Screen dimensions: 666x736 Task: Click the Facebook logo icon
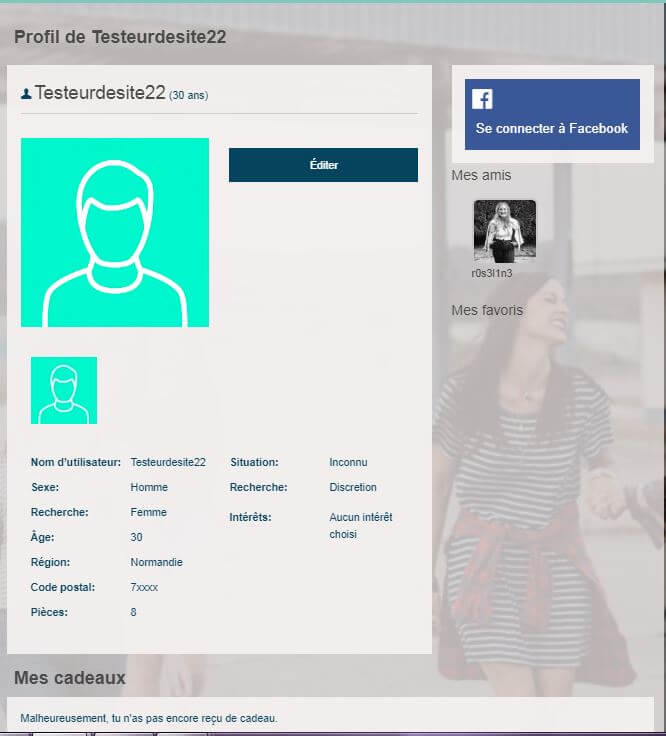[482, 99]
